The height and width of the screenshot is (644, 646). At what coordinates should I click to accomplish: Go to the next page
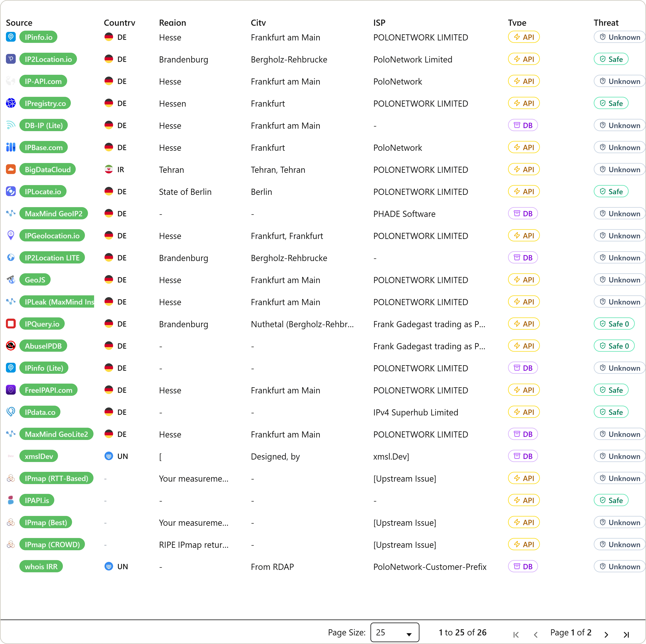pyautogui.click(x=606, y=635)
